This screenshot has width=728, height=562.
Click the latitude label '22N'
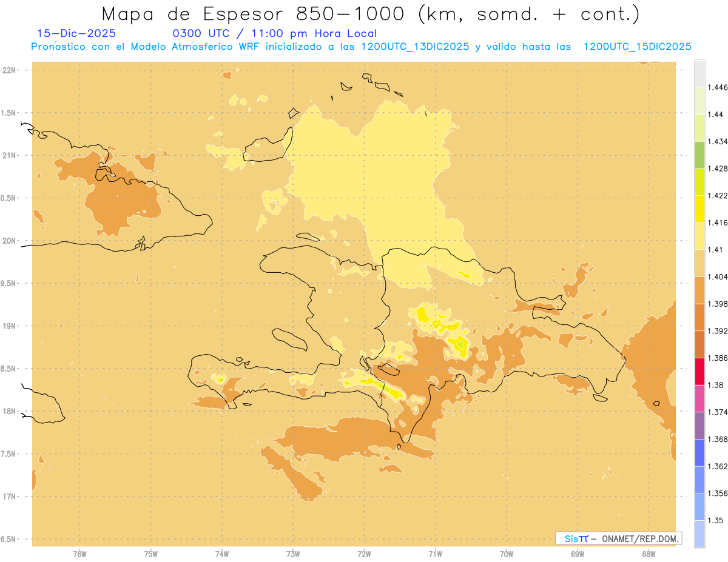(9, 70)
